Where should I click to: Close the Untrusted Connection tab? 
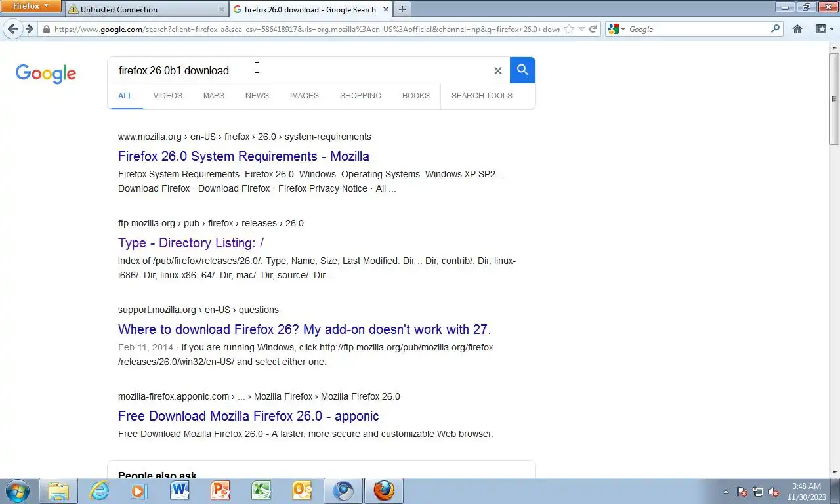(x=221, y=9)
